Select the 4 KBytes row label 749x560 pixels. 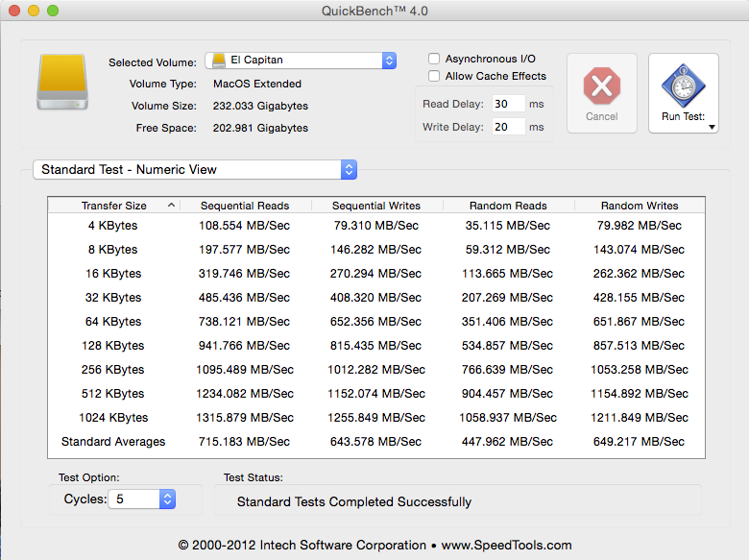coord(112,226)
